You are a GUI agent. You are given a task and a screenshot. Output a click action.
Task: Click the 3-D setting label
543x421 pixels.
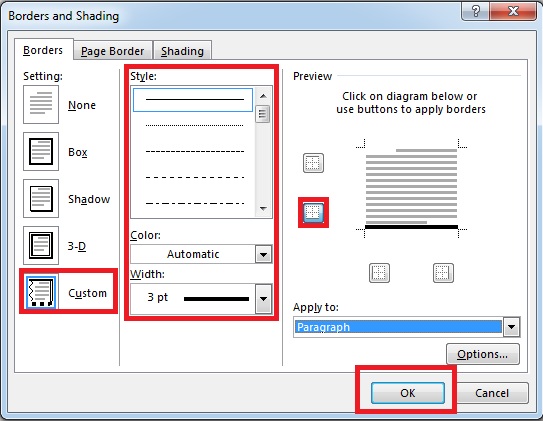click(x=77, y=246)
